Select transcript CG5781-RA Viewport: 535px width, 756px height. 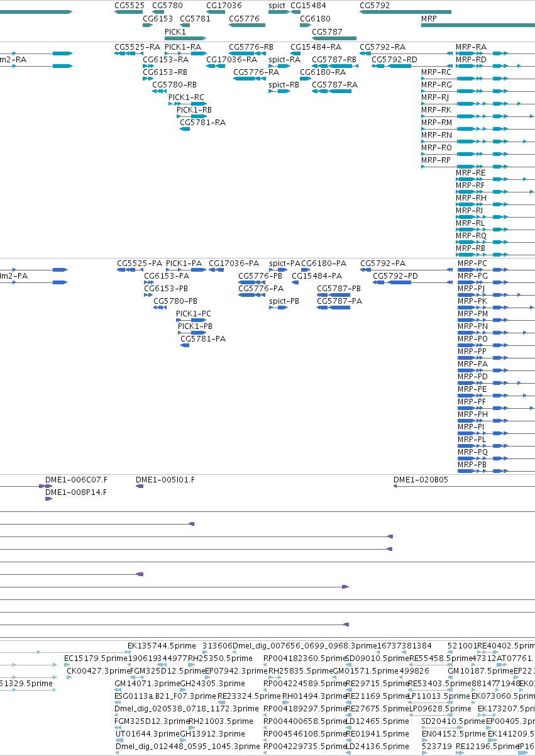[202, 123]
